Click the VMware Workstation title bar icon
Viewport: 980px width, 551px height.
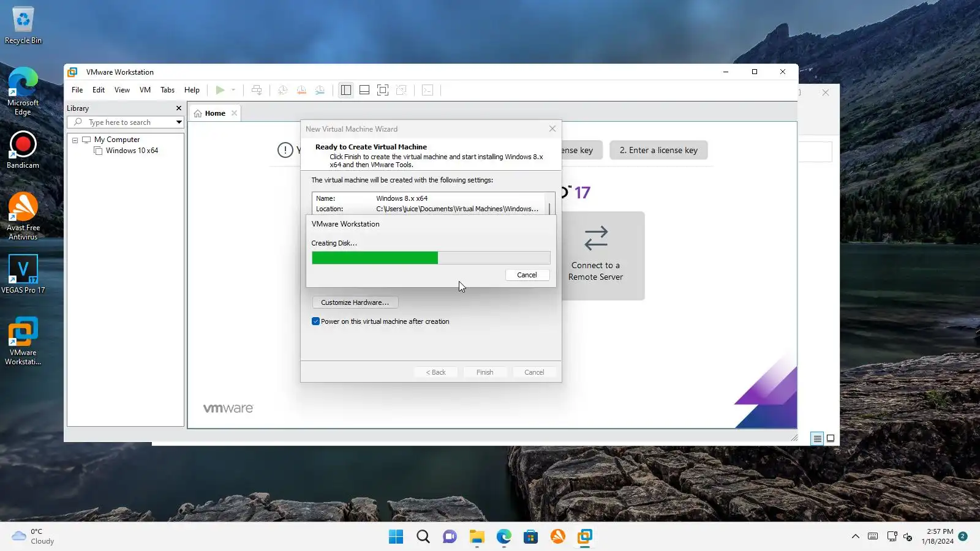pos(72,72)
